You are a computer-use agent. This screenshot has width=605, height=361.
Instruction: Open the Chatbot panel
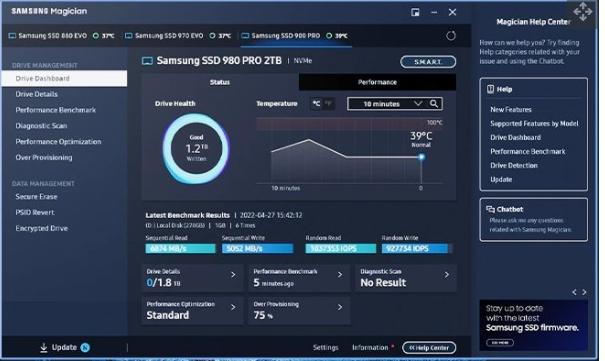coord(534,219)
